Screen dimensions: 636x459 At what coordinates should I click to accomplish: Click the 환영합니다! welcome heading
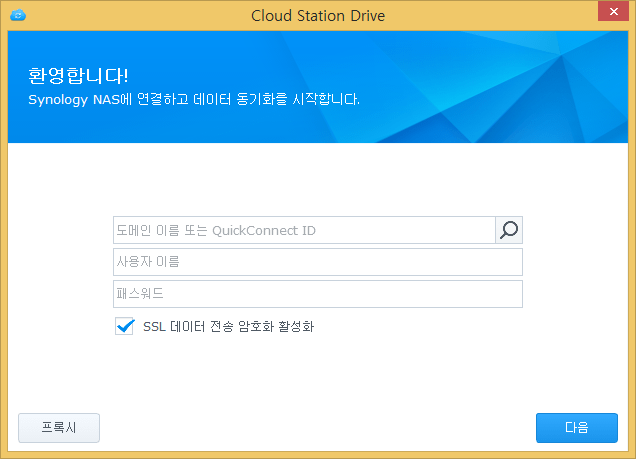click(x=78, y=75)
